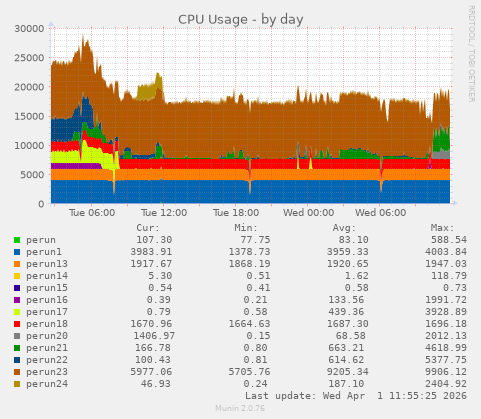This screenshot has height=419, width=481.
Task: Click perun17 average value 439.36
Action: coord(346,312)
